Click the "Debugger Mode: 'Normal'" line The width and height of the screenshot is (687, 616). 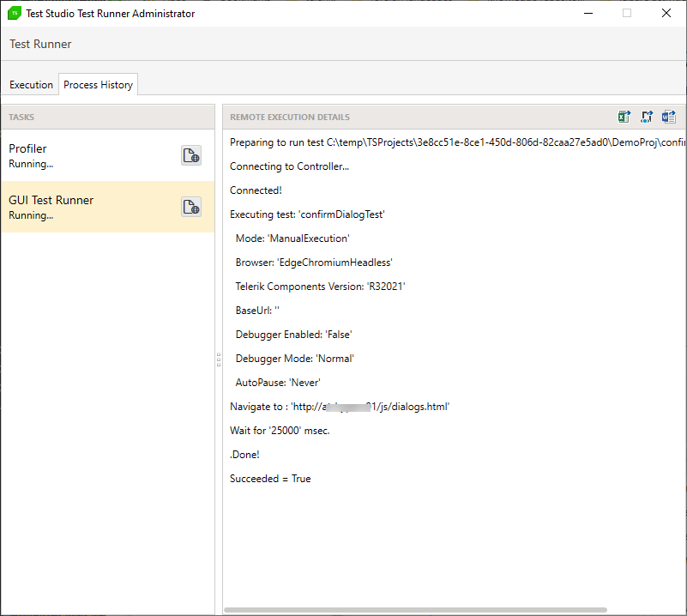coord(295,359)
